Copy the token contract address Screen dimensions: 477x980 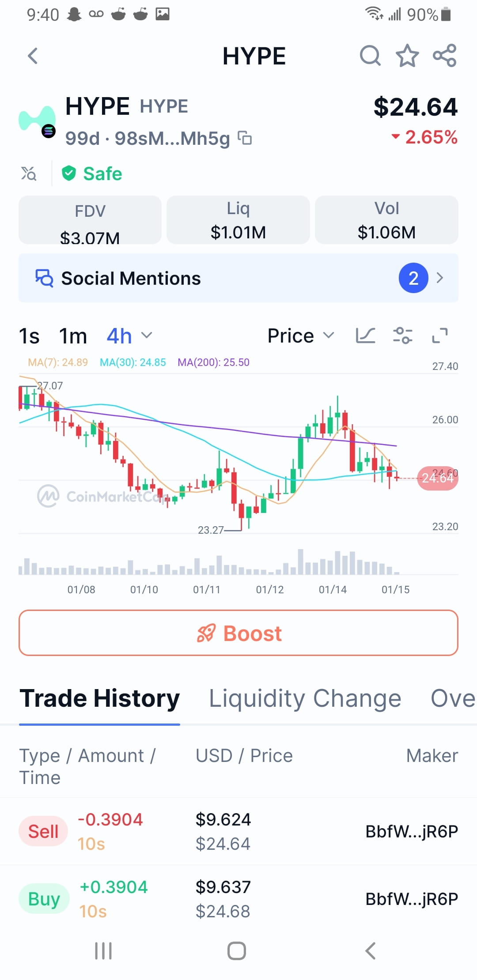pos(245,138)
